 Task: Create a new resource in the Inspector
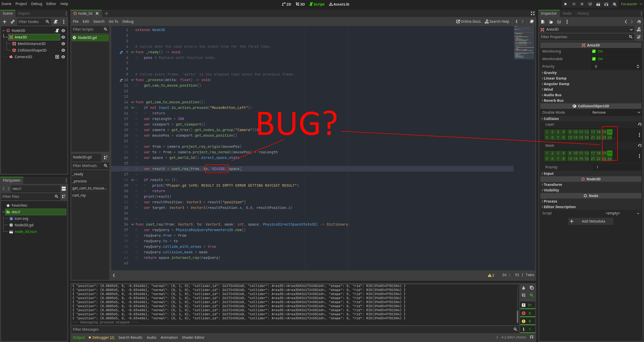(543, 22)
